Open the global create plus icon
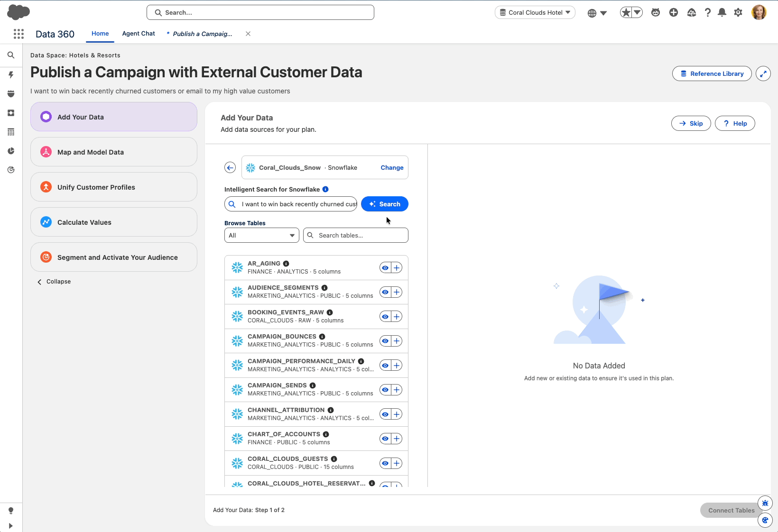The image size is (778, 532). click(674, 13)
